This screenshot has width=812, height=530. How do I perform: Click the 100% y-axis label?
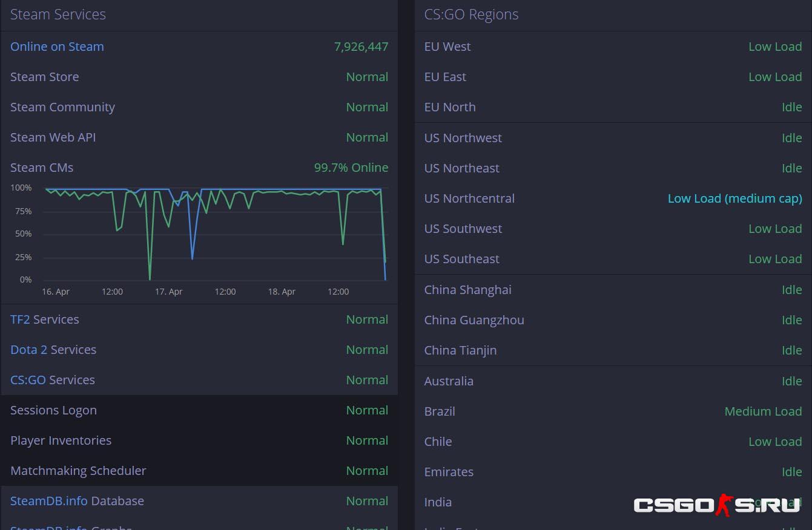[x=21, y=188]
